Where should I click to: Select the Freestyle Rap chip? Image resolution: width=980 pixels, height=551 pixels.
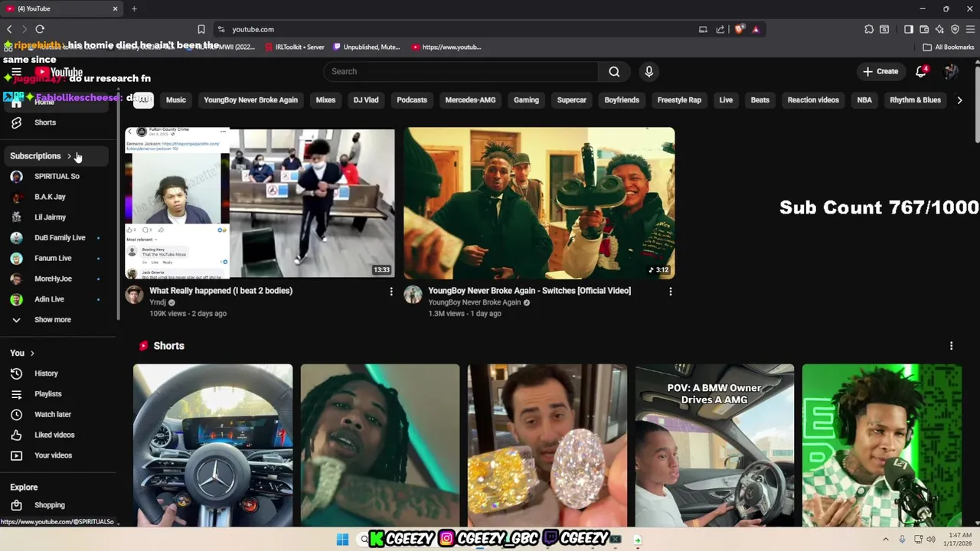point(679,99)
